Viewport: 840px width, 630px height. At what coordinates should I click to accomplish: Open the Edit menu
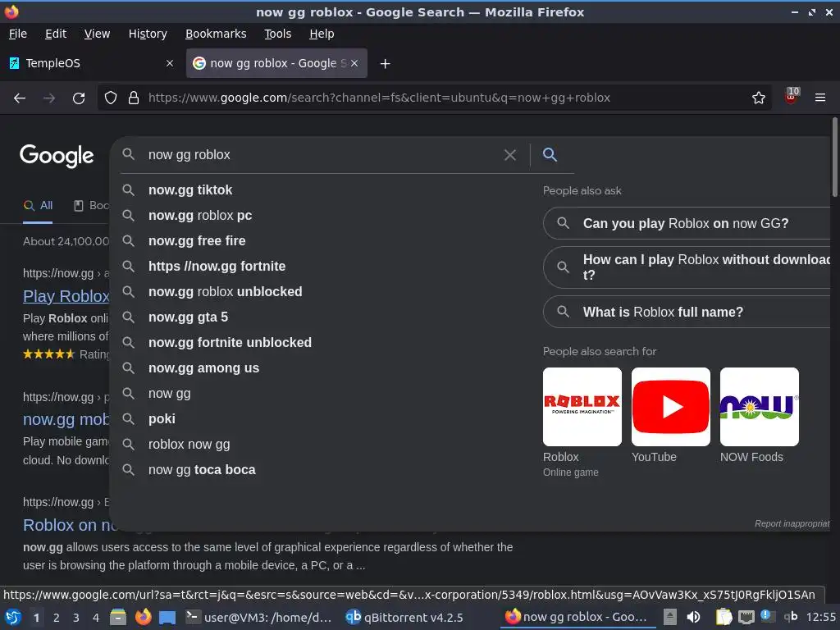[x=56, y=34]
